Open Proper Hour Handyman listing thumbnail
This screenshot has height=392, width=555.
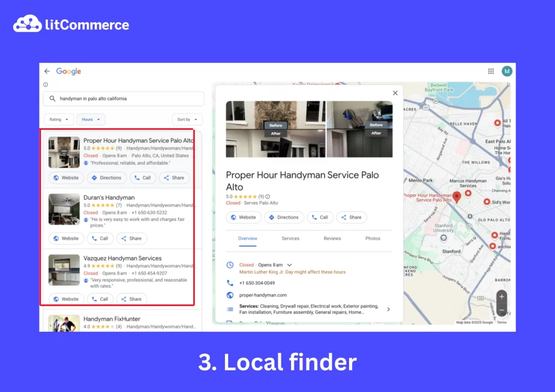64,152
